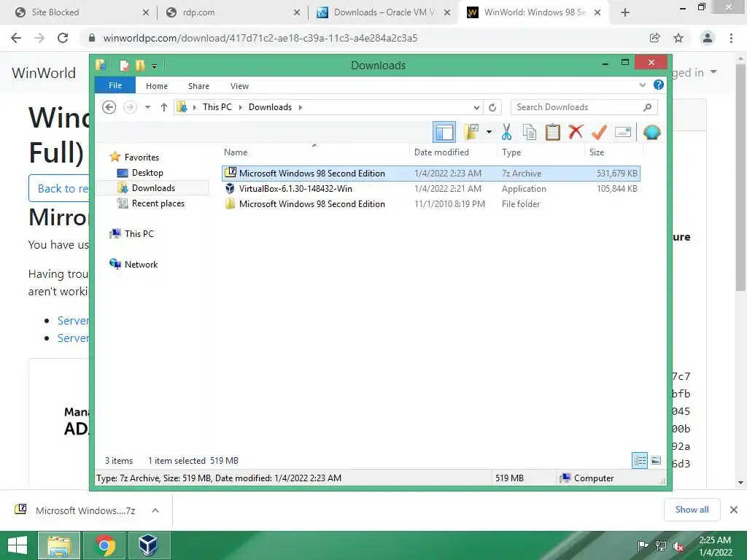This screenshot has height=560, width=747.
Task: Switch to rdp.com tab
Action: coord(233,12)
